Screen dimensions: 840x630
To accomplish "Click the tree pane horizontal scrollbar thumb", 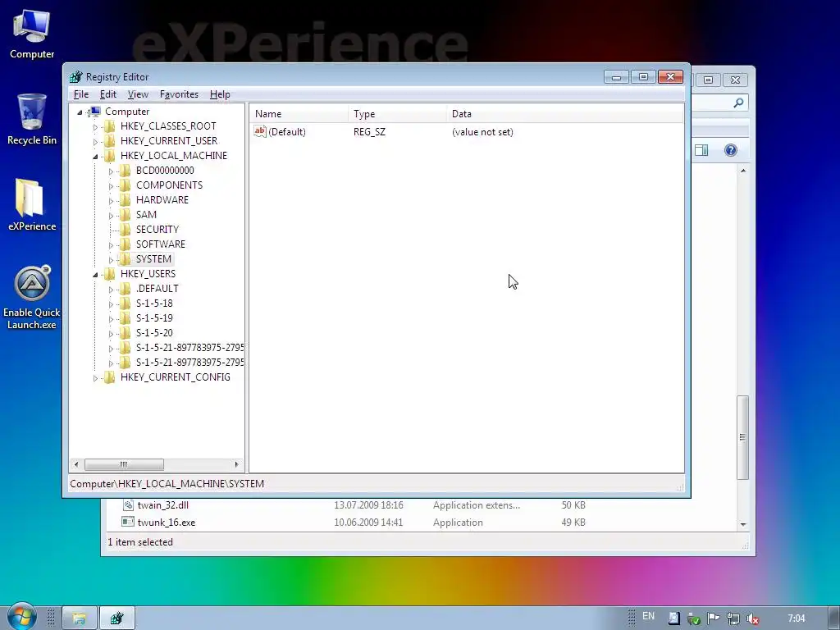I will point(124,464).
